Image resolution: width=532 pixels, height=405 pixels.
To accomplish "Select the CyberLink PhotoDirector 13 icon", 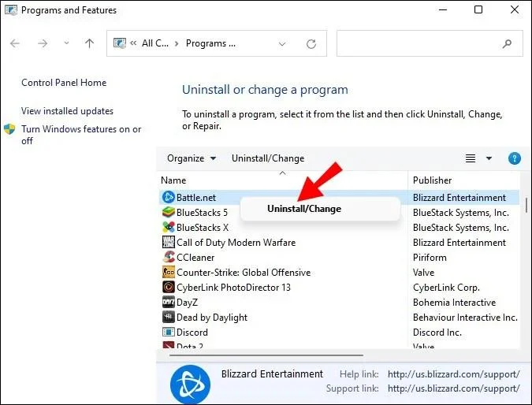I will click(x=169, y=288).
